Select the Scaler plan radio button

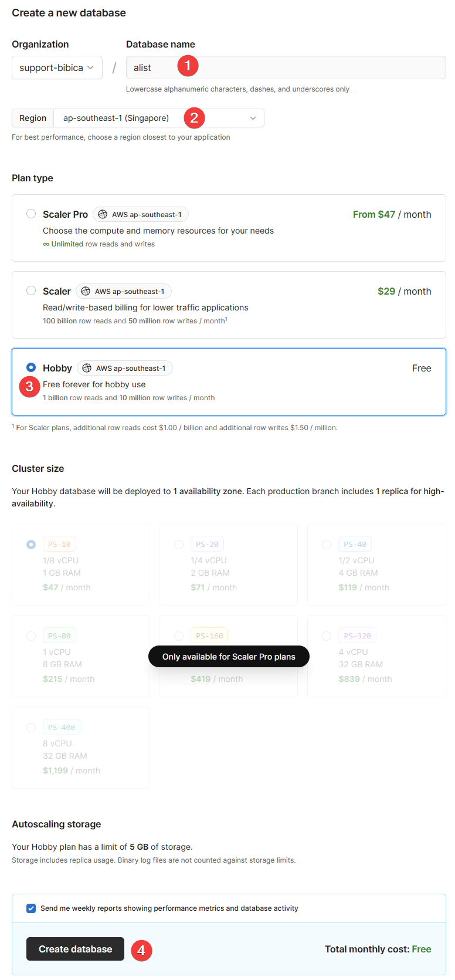(31, 290)
